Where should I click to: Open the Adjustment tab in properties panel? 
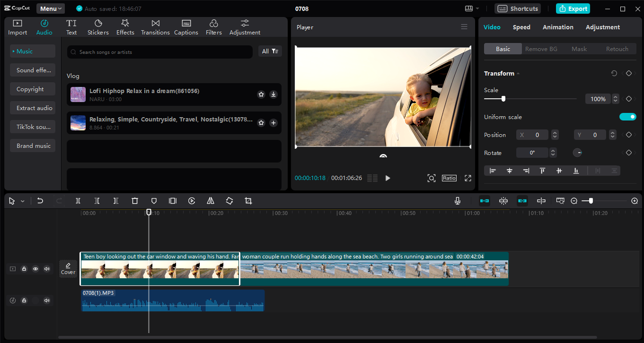[603, 27]
